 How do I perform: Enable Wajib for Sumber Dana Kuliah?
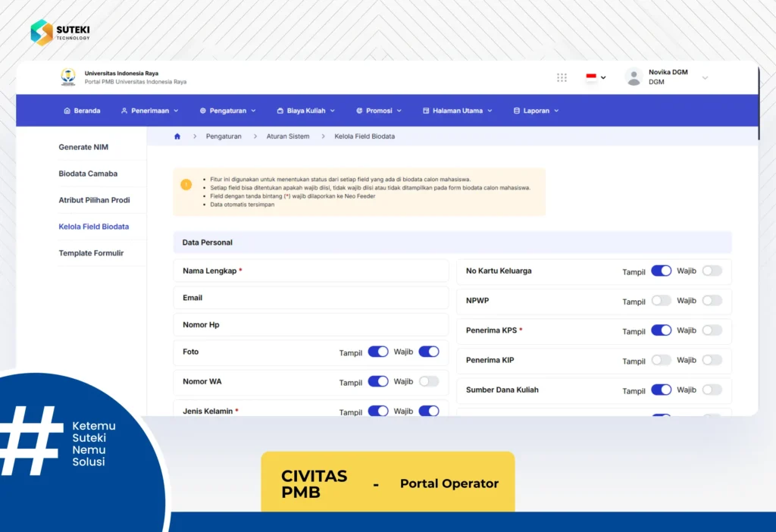coord(712,390)
